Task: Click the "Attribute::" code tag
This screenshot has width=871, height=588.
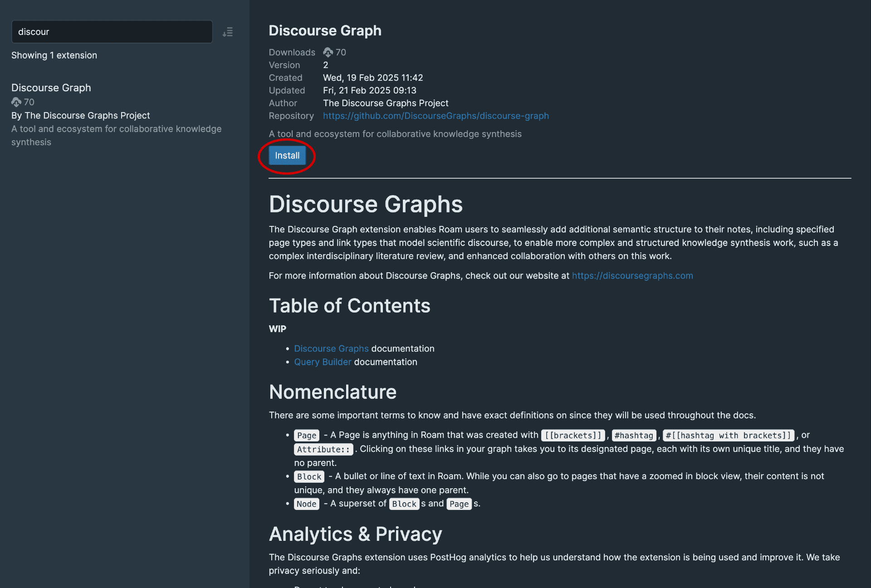Action: pyautogui.click(x=323, y=450)
